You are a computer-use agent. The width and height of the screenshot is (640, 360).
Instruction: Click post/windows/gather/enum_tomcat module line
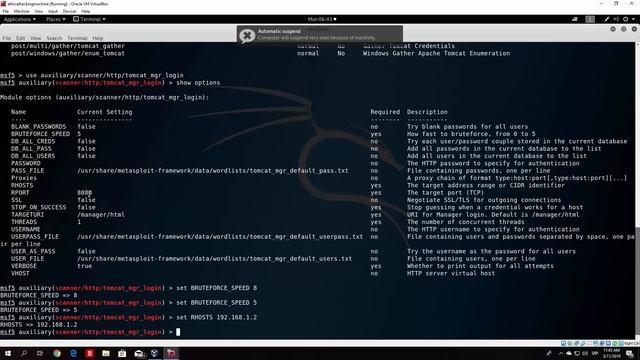[x=68, y=53]
